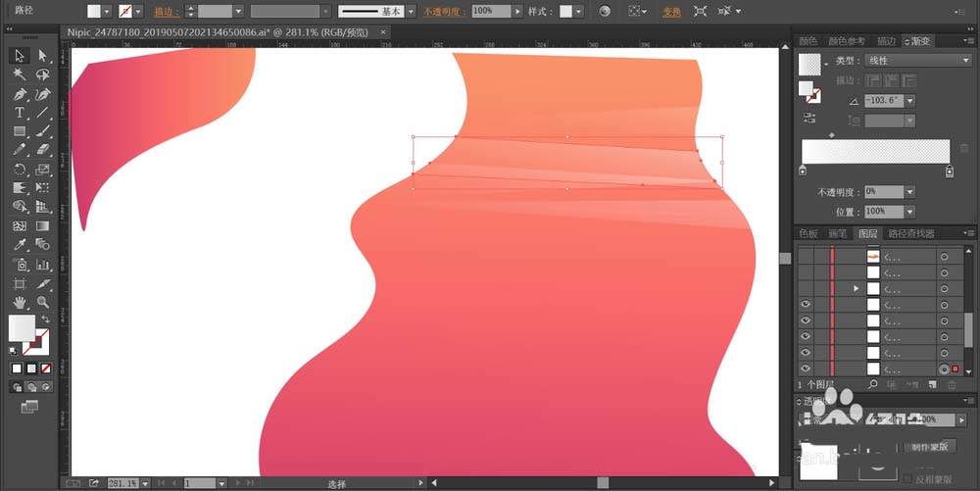Image resolution: width=980 pixels, height=491 pixels.
Task: Select the Eraser tool
Action: pyautogui.click(x=42, y=150)
